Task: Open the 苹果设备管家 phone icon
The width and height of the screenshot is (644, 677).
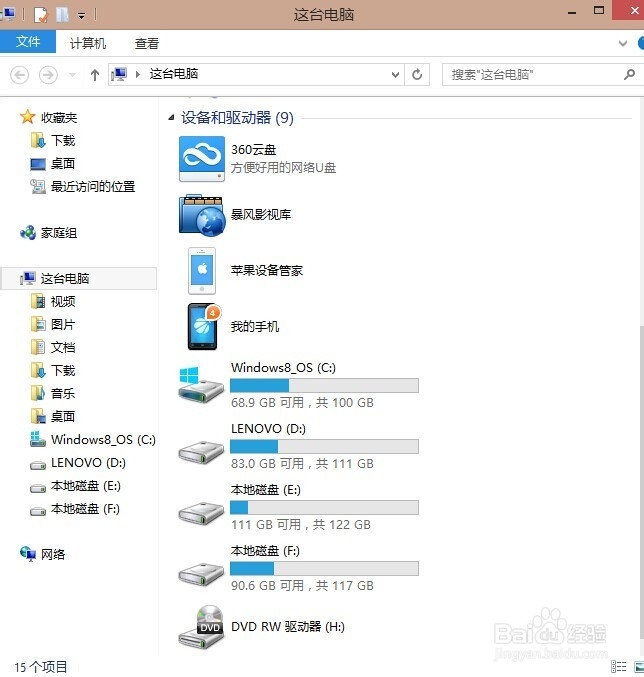Action: coord(202,271)
